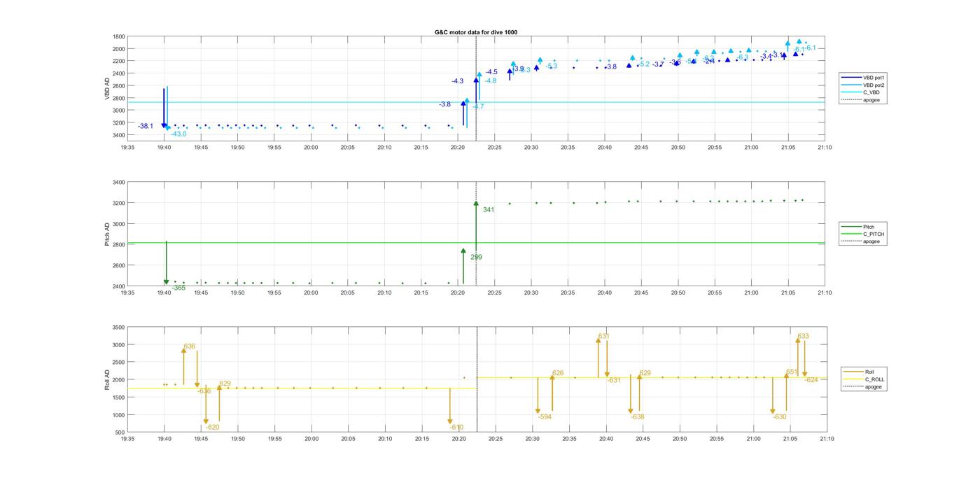
Task: Click the '3500' tick on the Roll axis
Action: [x=118, y=328]
